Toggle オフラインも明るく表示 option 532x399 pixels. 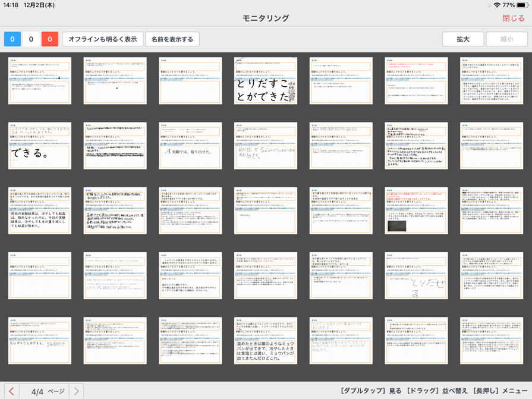pos(103,39)
